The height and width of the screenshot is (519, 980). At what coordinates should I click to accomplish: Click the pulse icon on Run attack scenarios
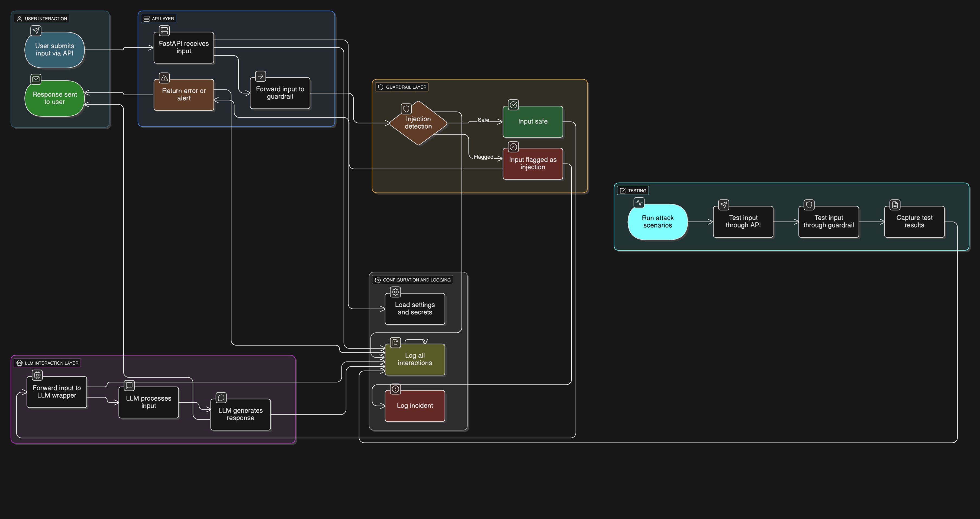click(639, 203)
